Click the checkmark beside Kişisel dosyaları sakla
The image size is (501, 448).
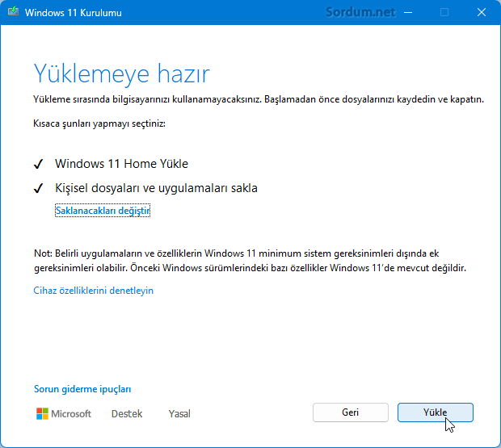pos(38,188)
